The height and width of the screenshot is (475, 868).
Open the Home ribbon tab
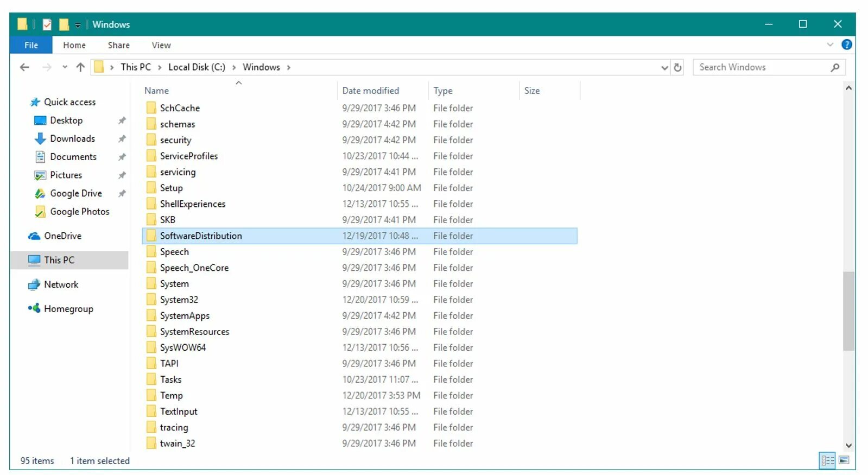coord(74,45)
